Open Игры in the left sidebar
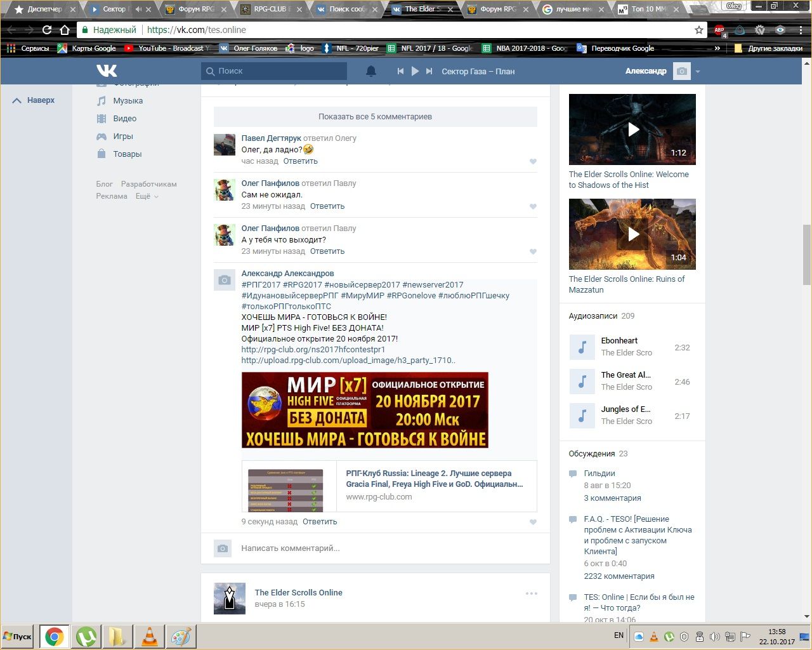 tap(122, 136)
